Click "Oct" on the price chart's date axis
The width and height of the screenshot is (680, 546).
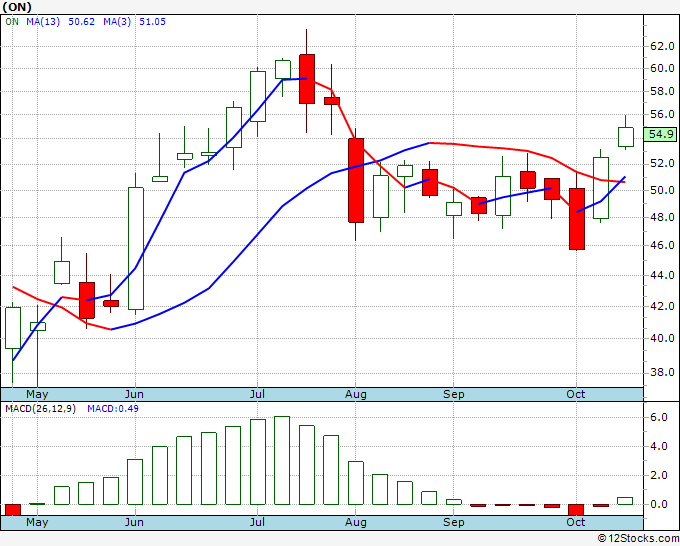tap(576, 394)
